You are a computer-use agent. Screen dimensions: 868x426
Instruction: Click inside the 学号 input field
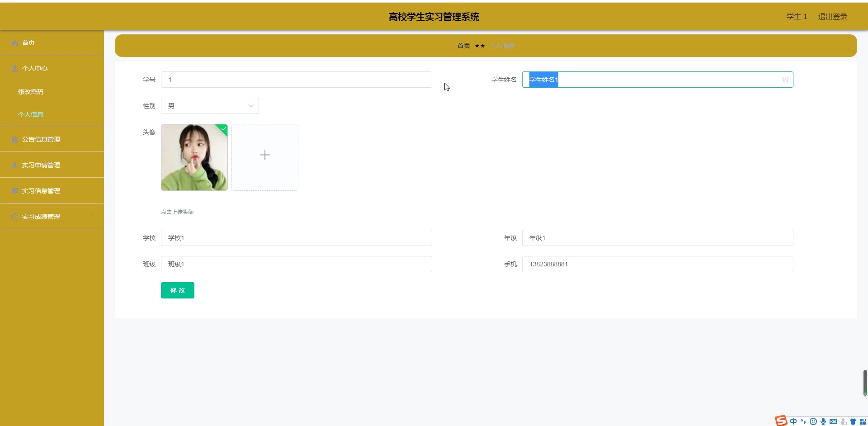click(x=296, y=79)
